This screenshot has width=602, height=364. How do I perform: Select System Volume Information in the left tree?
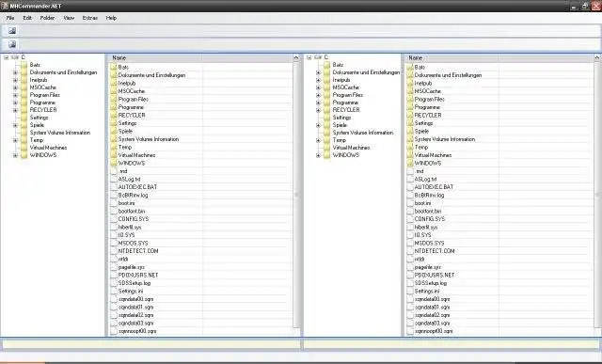click(x=60, y=133)
